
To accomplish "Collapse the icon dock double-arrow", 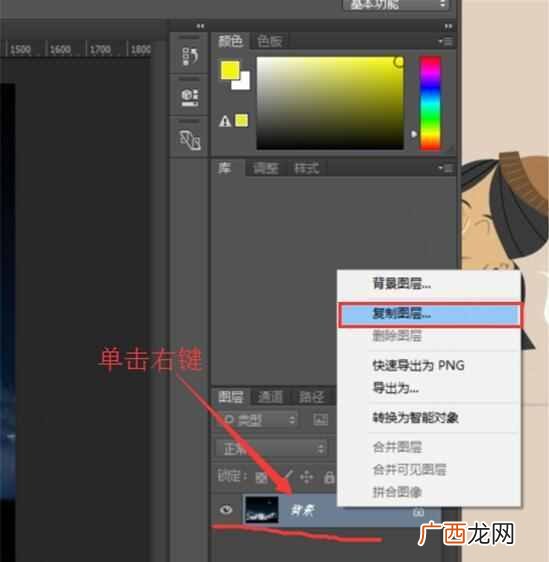I will (x=200, y=26).
